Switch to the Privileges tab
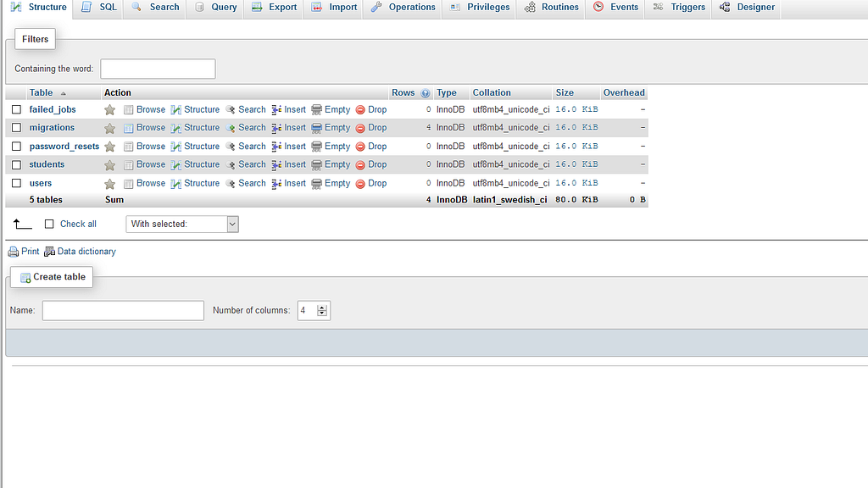 480,8
